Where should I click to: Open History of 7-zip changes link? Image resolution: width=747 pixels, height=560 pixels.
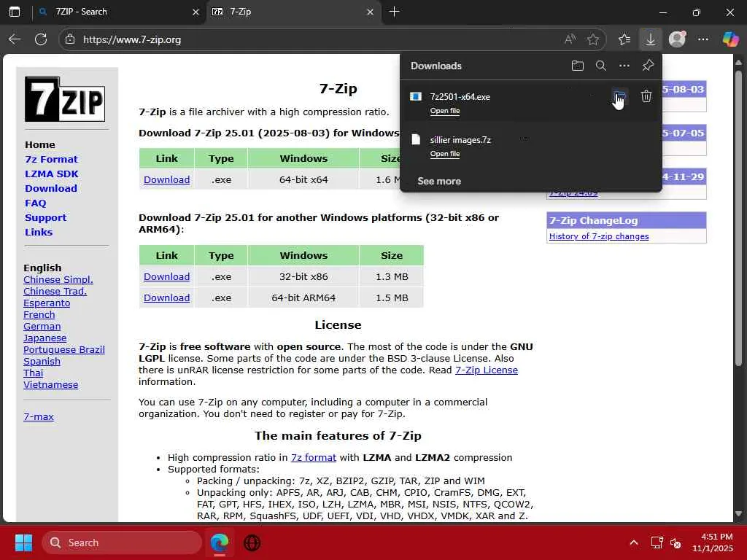click(599, 236)
